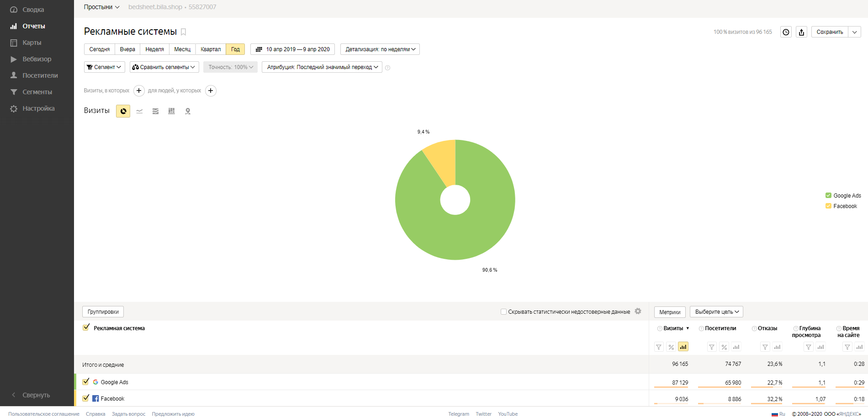Switch chart to map view
The image size is (868, 418).
click(188, 111)
